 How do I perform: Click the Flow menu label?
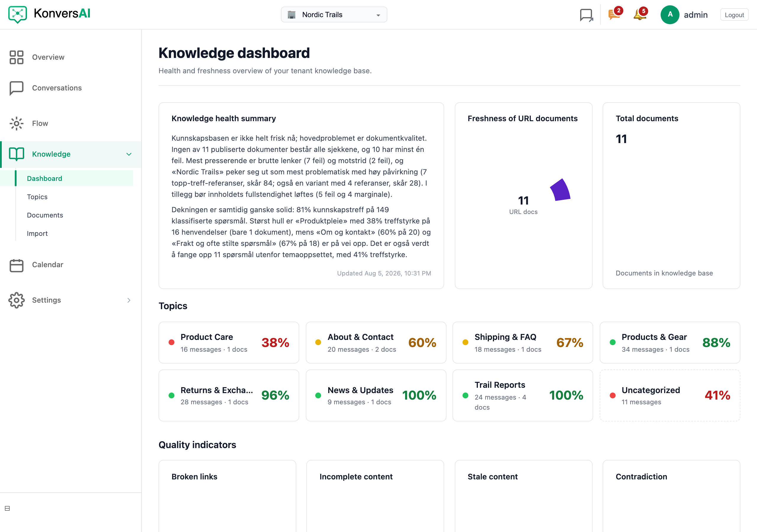(x=40, y=123)
